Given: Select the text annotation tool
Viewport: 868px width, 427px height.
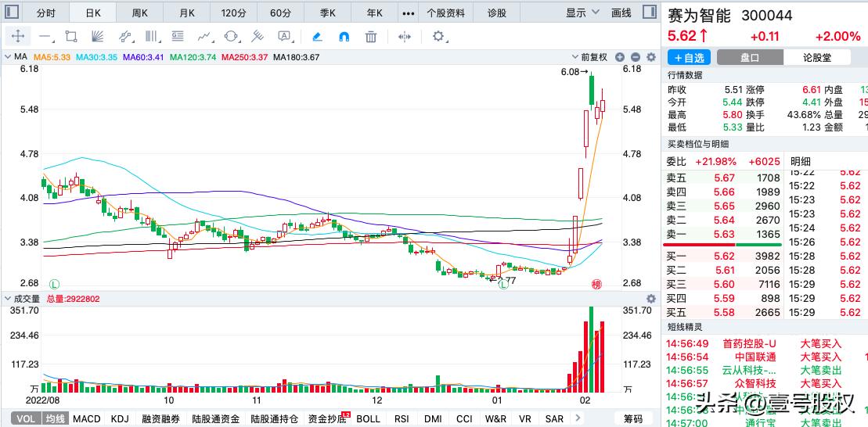Looking at the screenshot, I should point(284,37).
